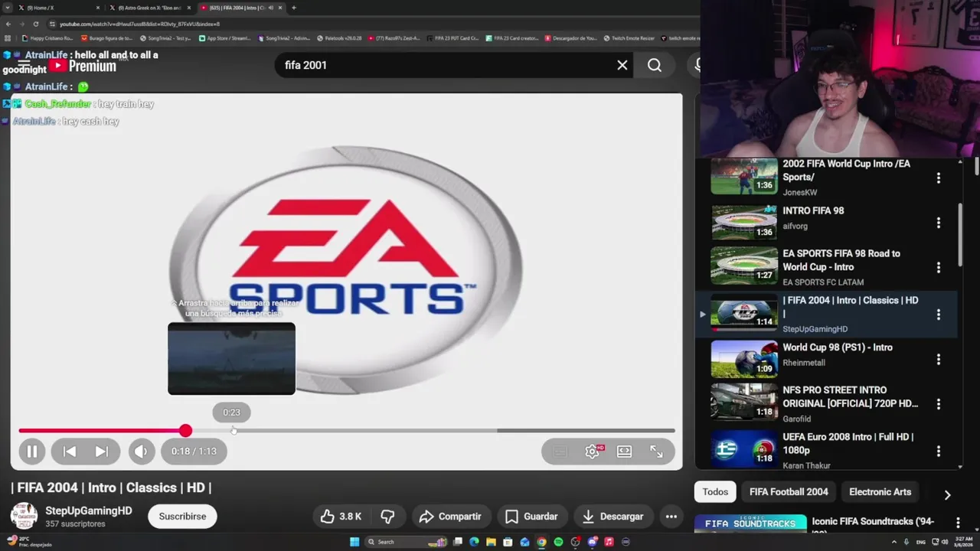
Task: Clear the 'fifa 2001' search text
Action: point(622,65)
